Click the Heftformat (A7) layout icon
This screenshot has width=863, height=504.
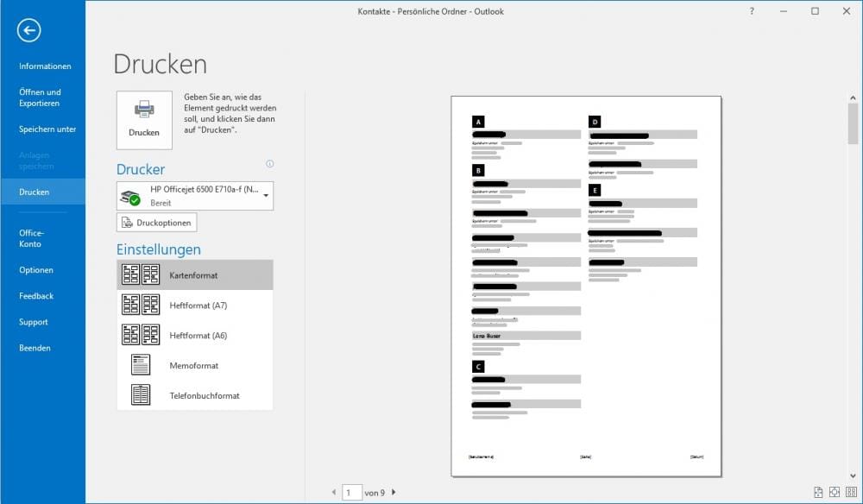[x=141, y=305]
